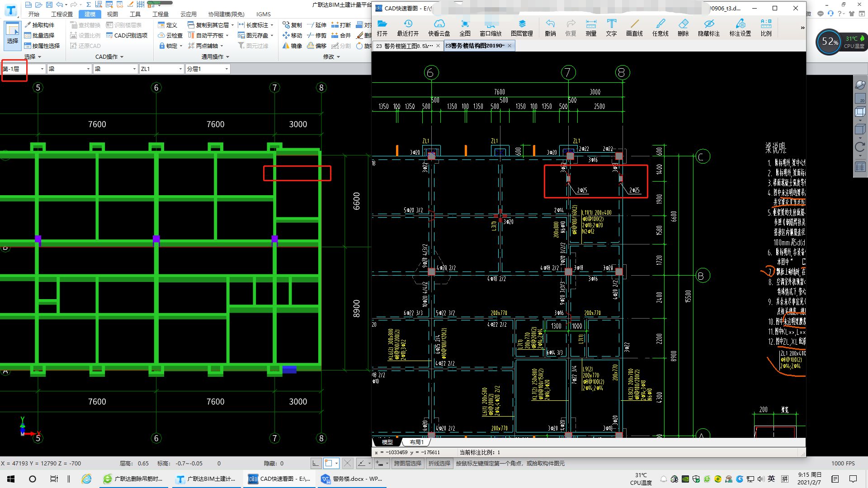Open 最近打开 recent files in CAD viewer
This screenshot has height=488, width=868.
click(408, 28)
